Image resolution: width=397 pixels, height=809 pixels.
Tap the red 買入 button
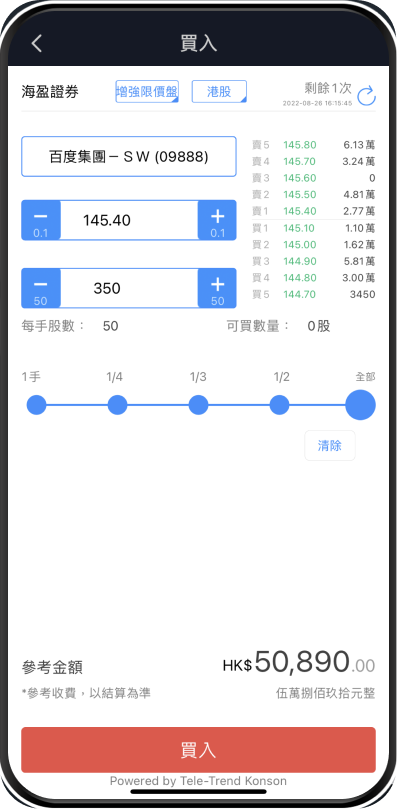(198, 750)
